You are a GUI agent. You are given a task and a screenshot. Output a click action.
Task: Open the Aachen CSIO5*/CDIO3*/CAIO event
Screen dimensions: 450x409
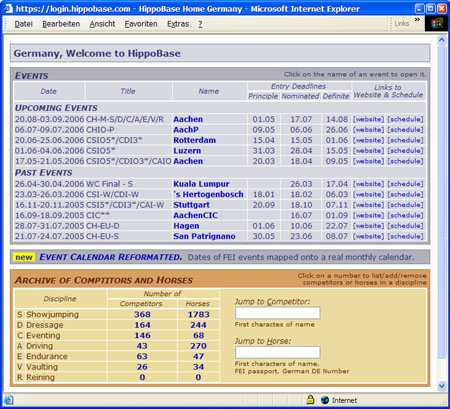[188, 161]
